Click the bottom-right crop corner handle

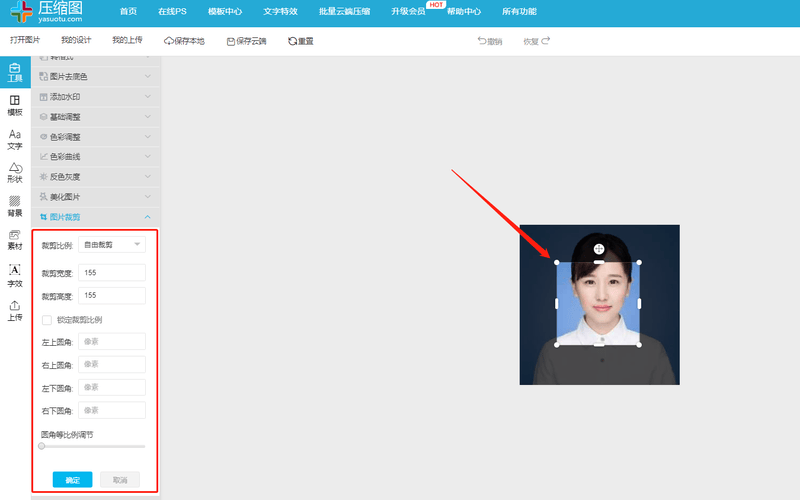coord(639,345)
